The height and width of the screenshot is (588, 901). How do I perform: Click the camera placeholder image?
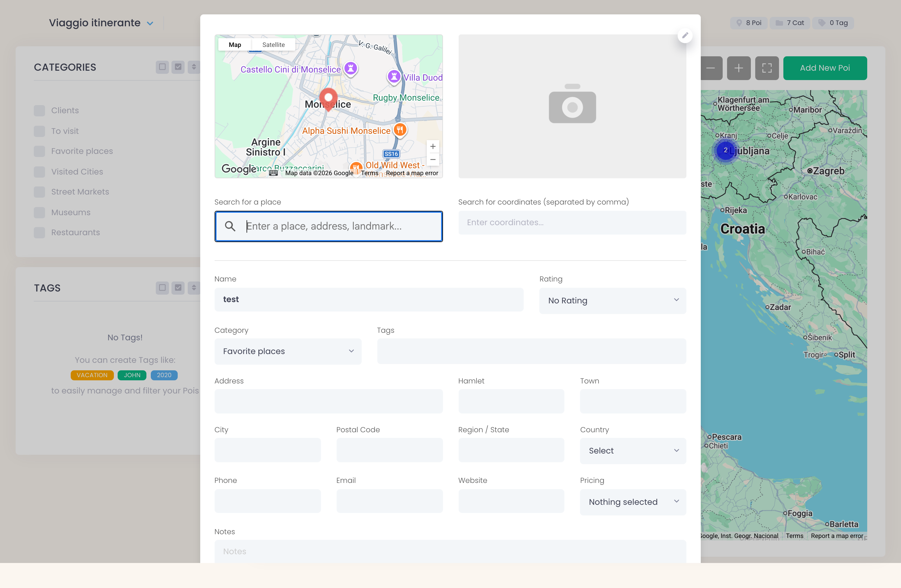coord(572,104)
